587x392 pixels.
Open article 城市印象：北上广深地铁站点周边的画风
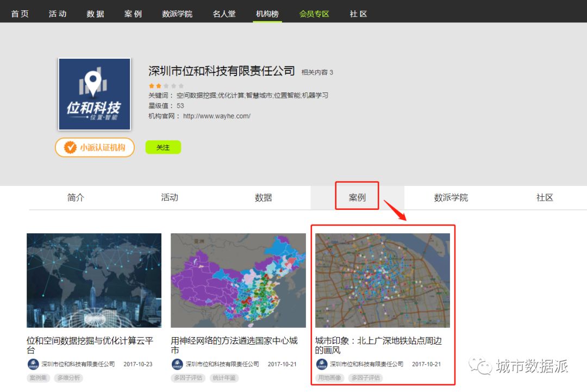(x=378, y=345)
